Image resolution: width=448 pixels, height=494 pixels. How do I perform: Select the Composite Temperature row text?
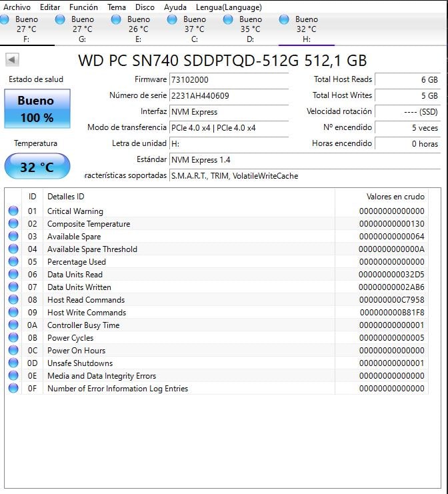89,224
